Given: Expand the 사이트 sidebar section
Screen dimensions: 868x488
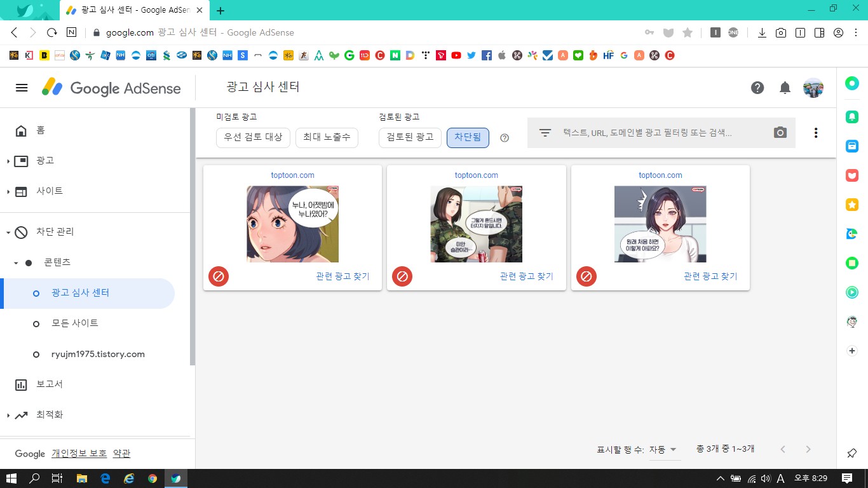Looking at the screenshot, I should 8,192.
